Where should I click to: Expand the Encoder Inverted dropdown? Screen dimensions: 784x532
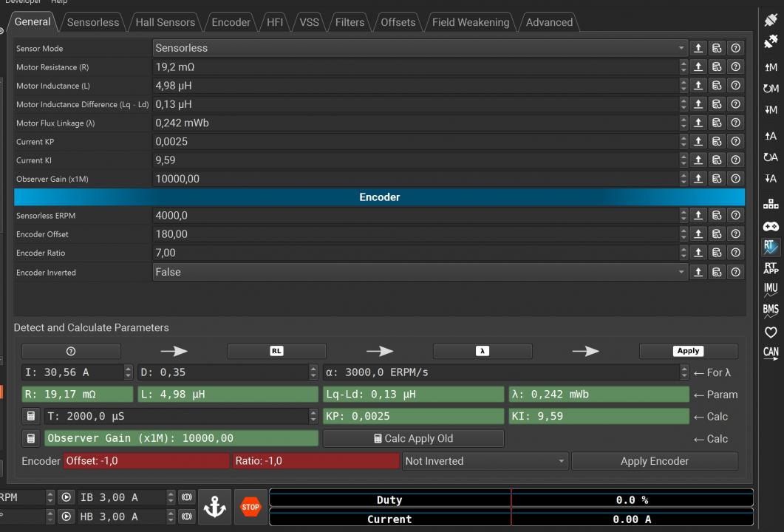click(420, 272)
